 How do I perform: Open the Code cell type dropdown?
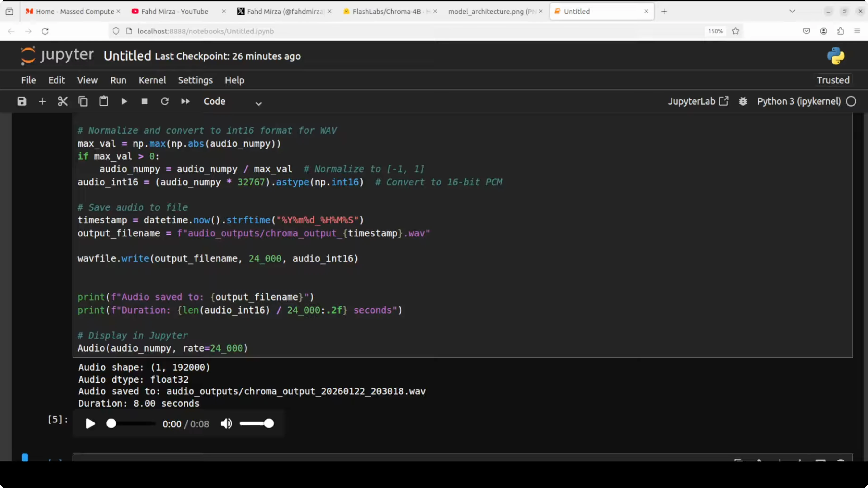coord(233,102)
